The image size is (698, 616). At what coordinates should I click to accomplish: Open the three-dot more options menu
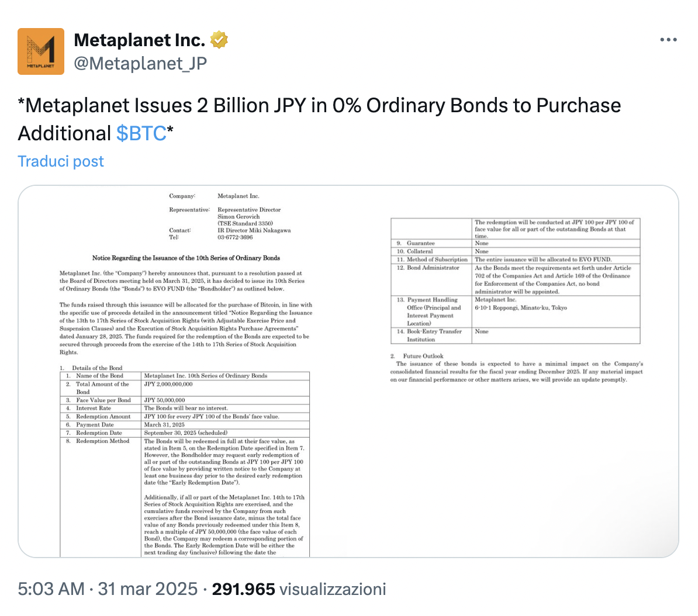[x=668, y=40]
